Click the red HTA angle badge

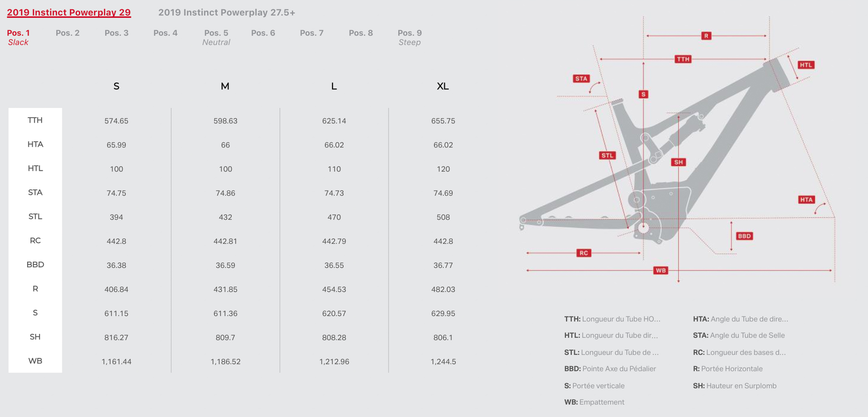click(x=806, y=200)
